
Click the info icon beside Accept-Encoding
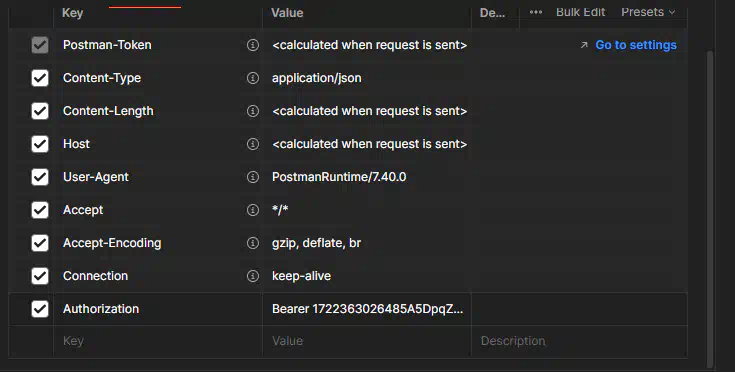(253, 243)
